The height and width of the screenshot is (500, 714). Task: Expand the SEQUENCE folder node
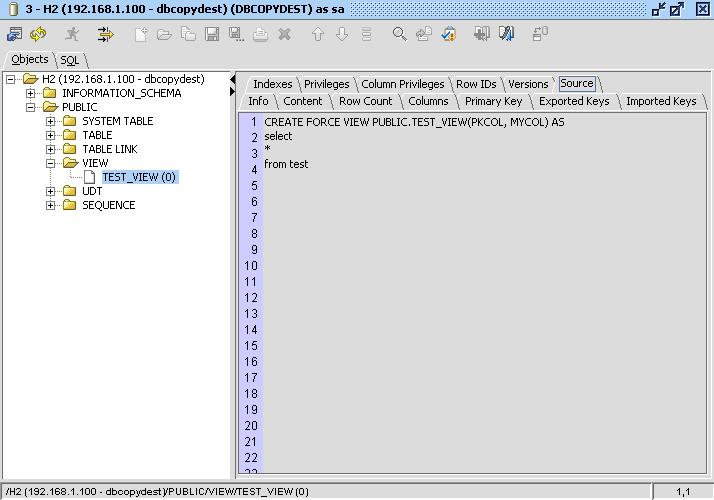(x=51, y=205)
